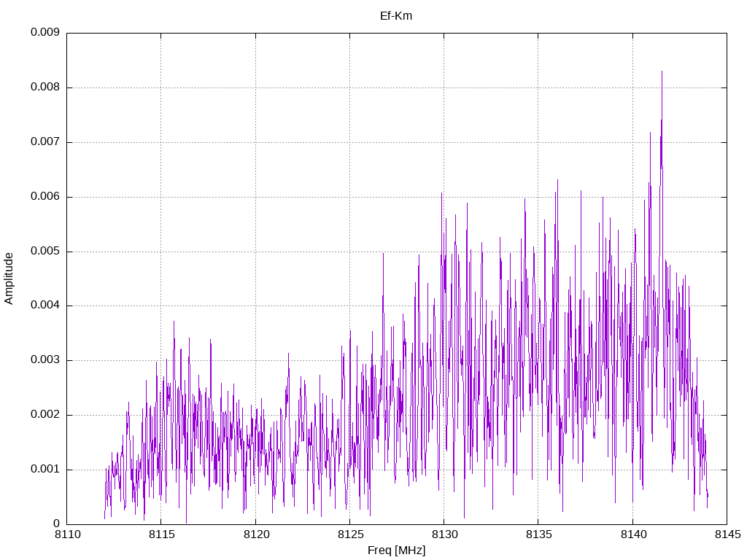Viewport: 747px width, 560px height.
Task: Click the plot title Ef-Km
Action: 396,16
